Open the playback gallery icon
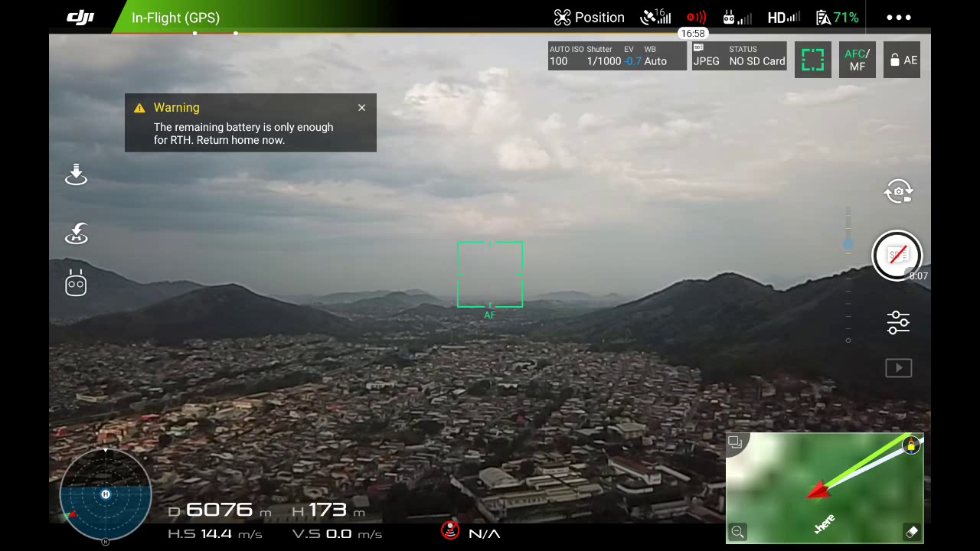980x551 pixels. (898, 368)
